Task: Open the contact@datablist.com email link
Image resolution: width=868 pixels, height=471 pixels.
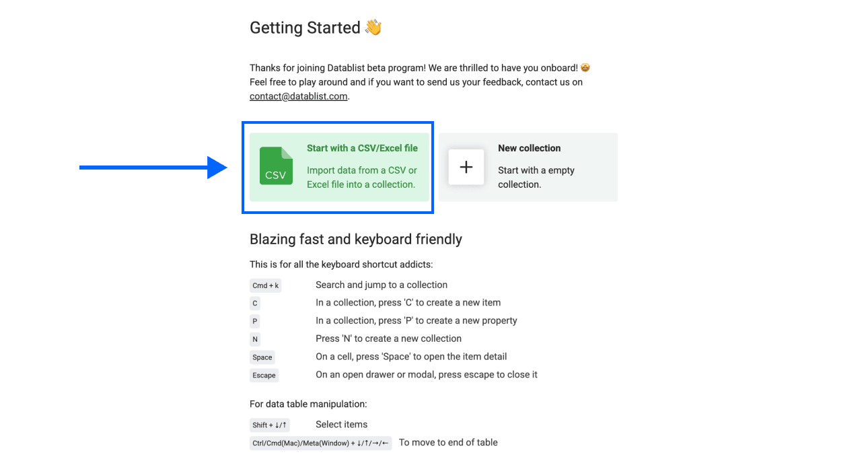Action: pos(298,96)
